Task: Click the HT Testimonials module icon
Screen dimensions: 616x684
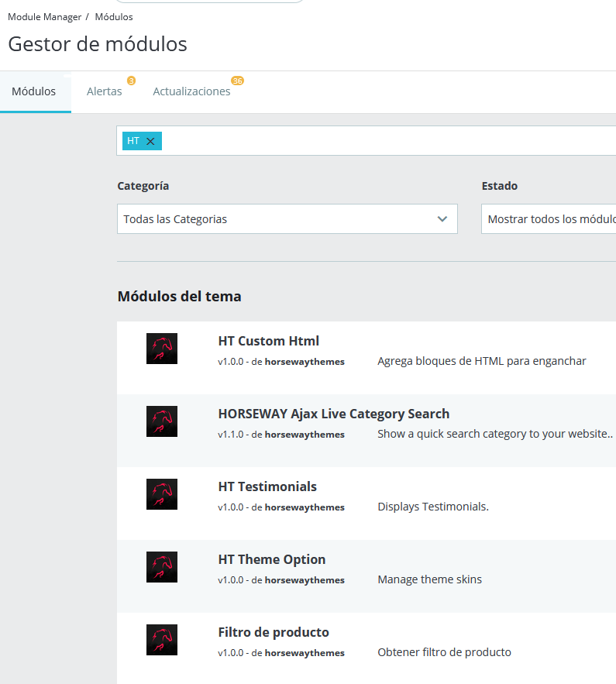Action: (162, 494)
